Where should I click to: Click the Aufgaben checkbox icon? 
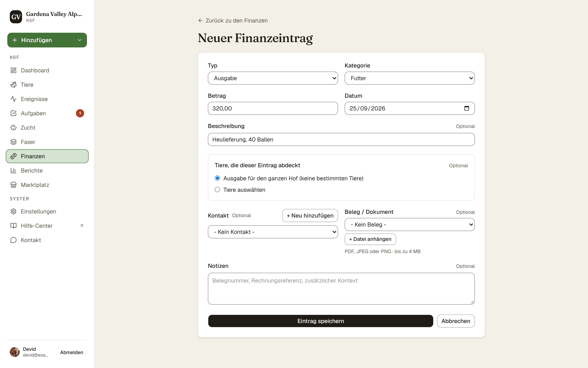click(13, 113)
